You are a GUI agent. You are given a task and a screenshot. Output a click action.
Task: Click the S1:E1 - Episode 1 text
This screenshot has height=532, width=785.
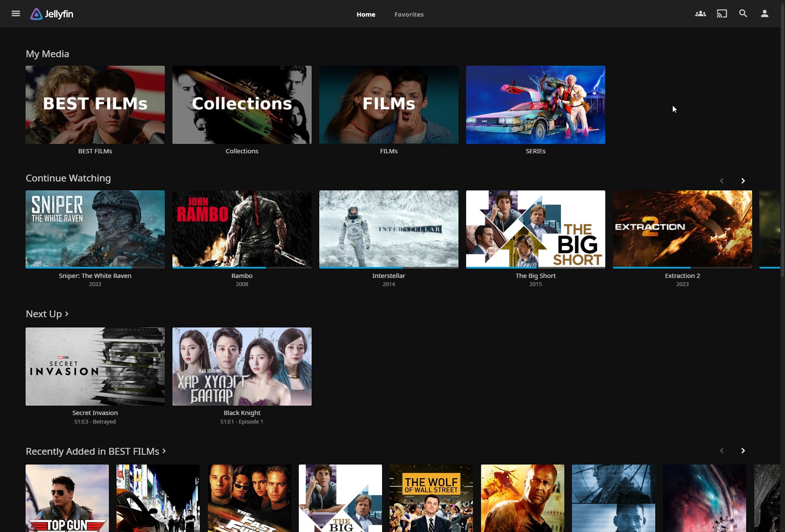tap(242, 422)
